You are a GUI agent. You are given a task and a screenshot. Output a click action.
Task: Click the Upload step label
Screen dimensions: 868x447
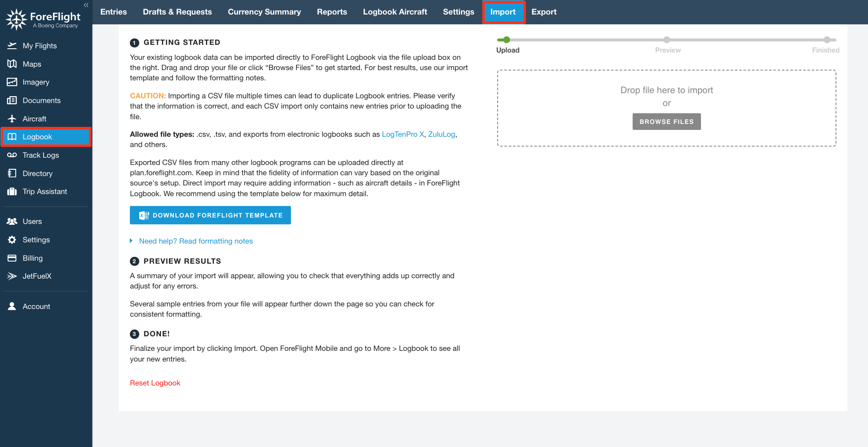pos(508,50)
